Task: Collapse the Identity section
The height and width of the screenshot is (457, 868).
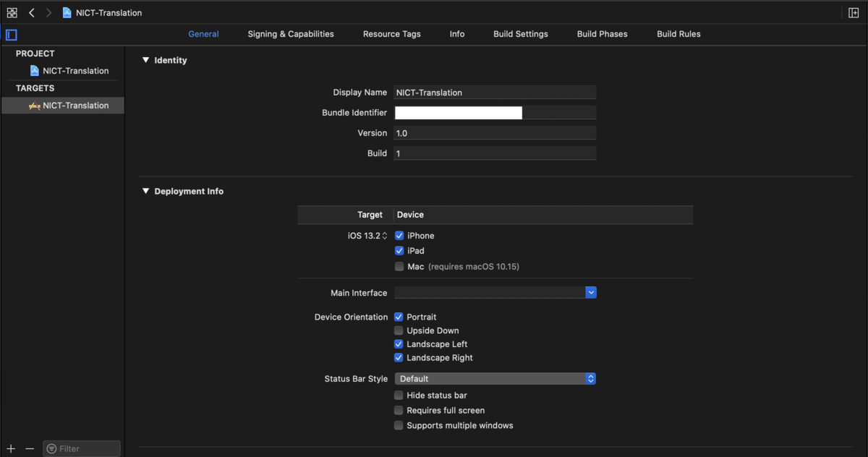Action: click(x=145, y=61)
